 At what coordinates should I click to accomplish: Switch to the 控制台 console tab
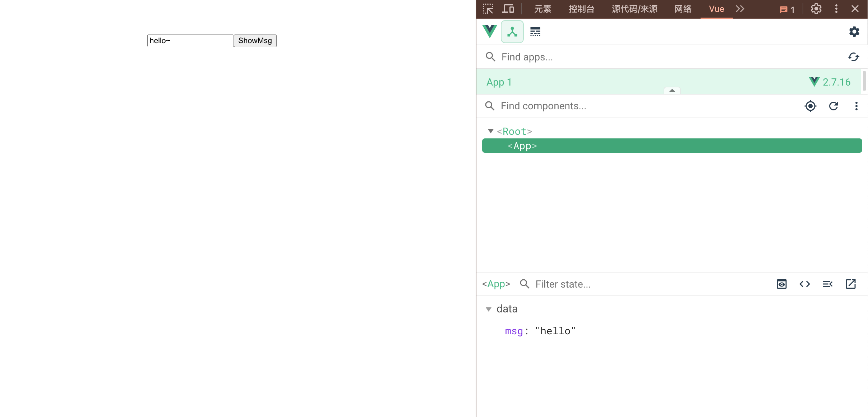581,9
